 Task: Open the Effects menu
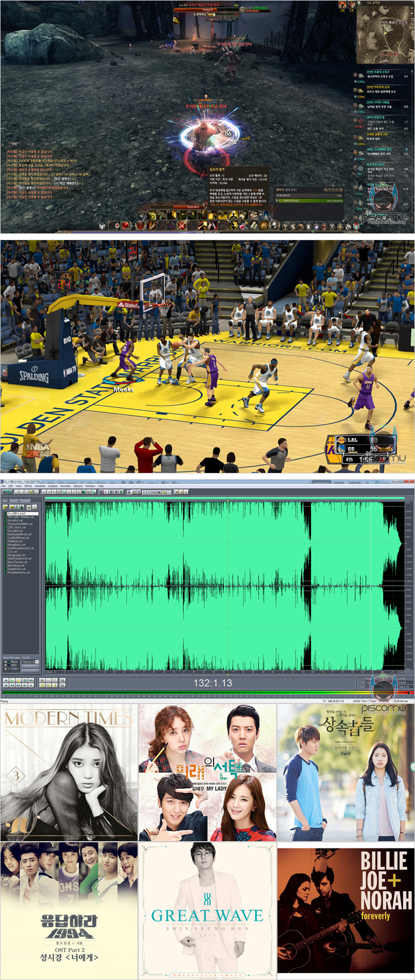coord(28,486)
